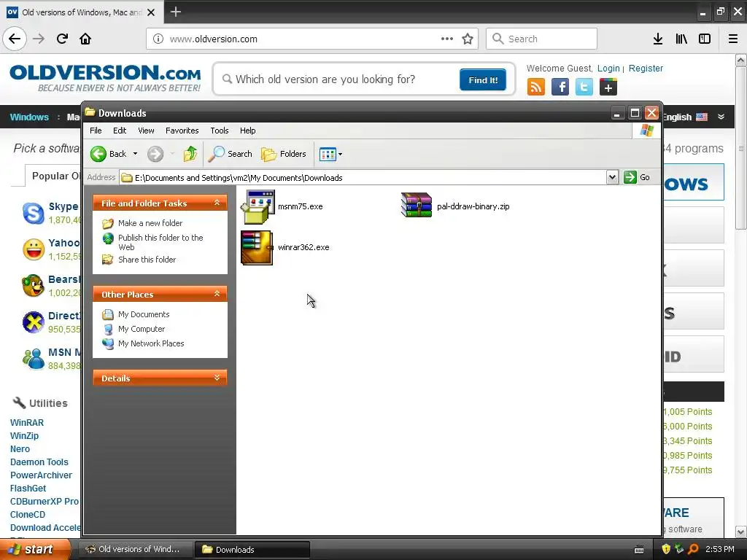The width and height of the screenshot is (747, 560).
Task: Open the WinRAR utilities link
Action: click(27, 423)
